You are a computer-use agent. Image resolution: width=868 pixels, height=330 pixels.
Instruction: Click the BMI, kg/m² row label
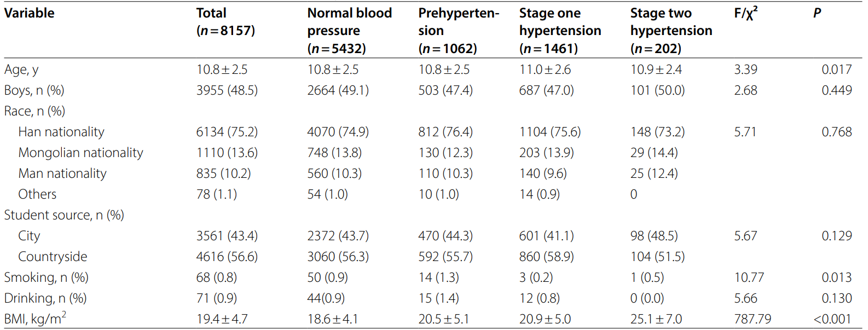click(35, 319)
